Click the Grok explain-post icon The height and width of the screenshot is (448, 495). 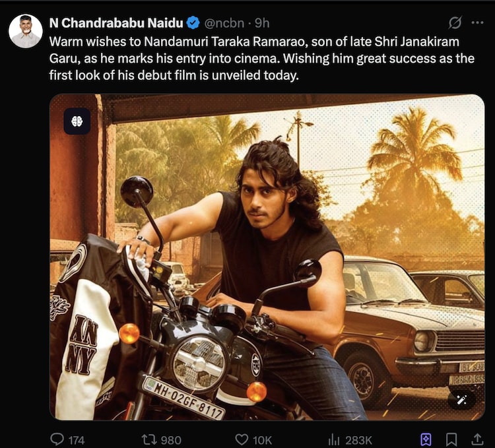tap(455, 22)
